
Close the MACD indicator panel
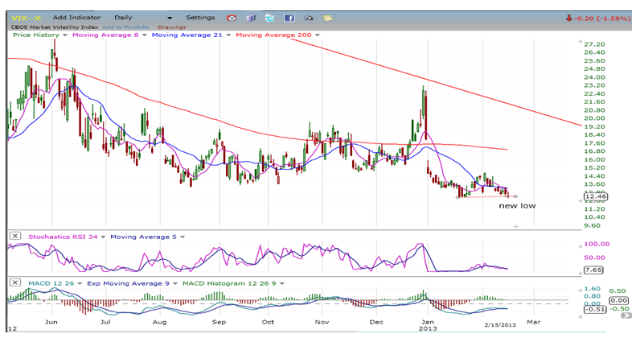coord(14,282)
